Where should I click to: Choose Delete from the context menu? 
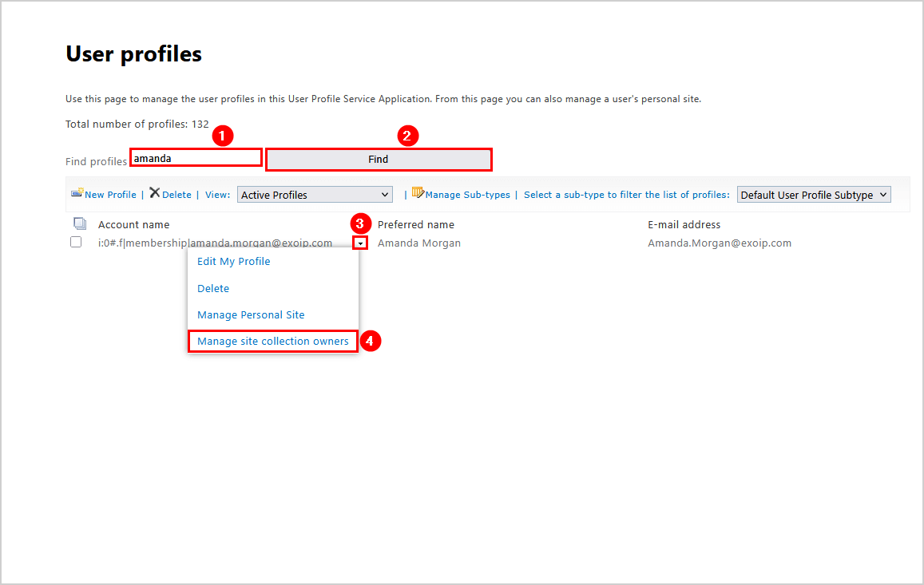[213, 289]
